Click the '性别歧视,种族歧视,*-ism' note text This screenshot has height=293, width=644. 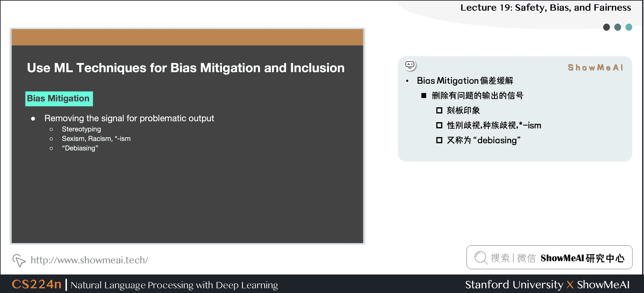pos(494,125)
